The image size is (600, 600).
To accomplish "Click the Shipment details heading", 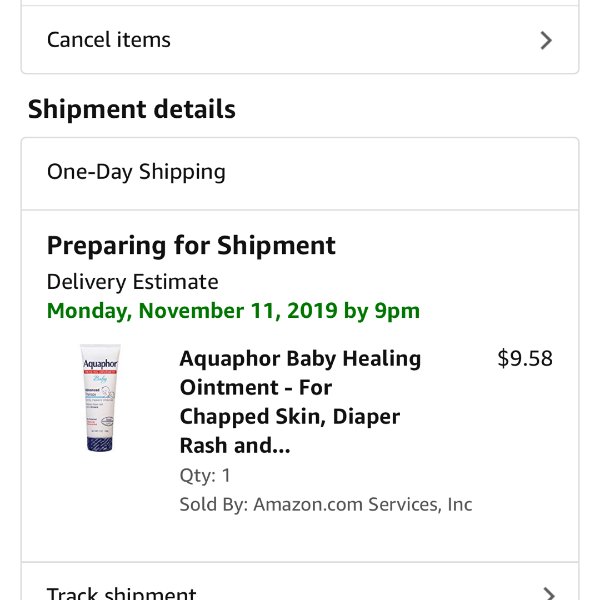I will click(132, 109).
